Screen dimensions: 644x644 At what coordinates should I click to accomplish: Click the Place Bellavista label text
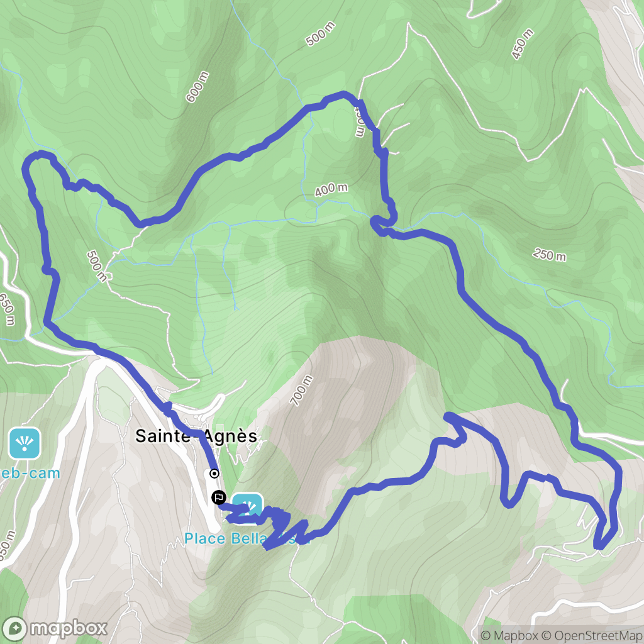[x=247, y=538]
